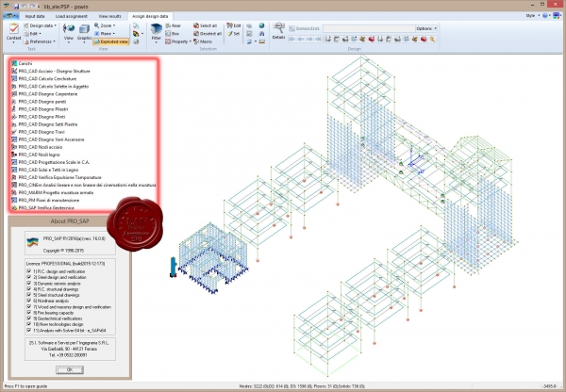566x392 pixels.
Task: Toggle 8) Fire bearing capacity checkbox
Action: click(29, 313)
